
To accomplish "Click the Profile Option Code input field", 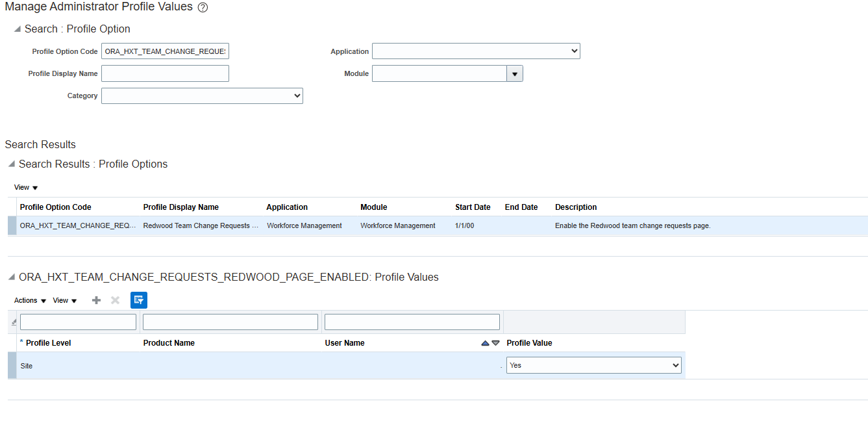I will [165, 51].
